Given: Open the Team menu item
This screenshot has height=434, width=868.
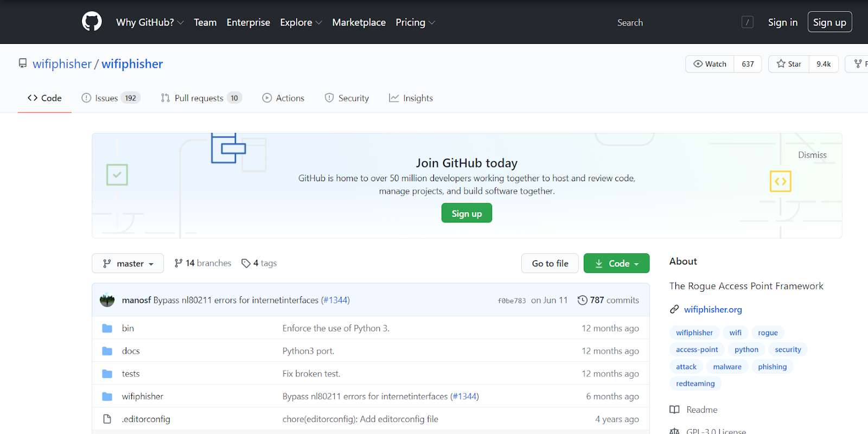Looking at the screenshot, I should coord(205,22).
